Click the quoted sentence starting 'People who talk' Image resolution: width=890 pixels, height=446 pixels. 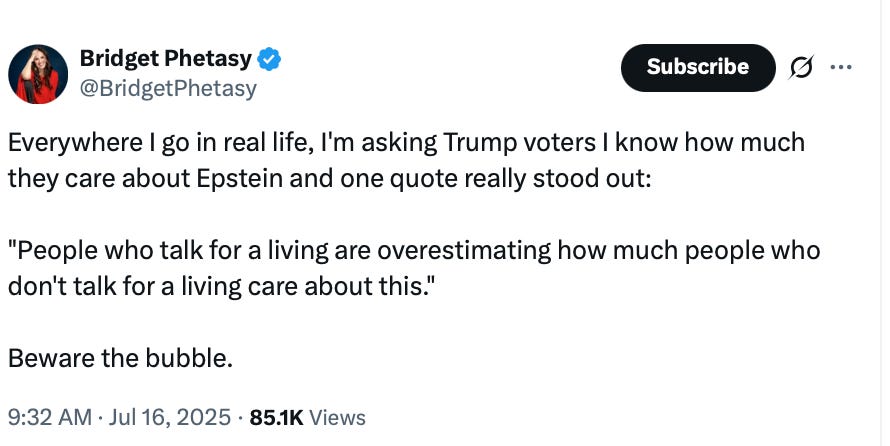coord(413,250)
